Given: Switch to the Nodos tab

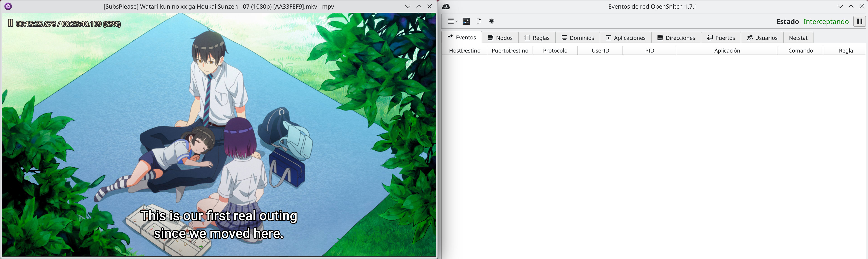Looking at the screenshot, I should click(x=500, y=38).
